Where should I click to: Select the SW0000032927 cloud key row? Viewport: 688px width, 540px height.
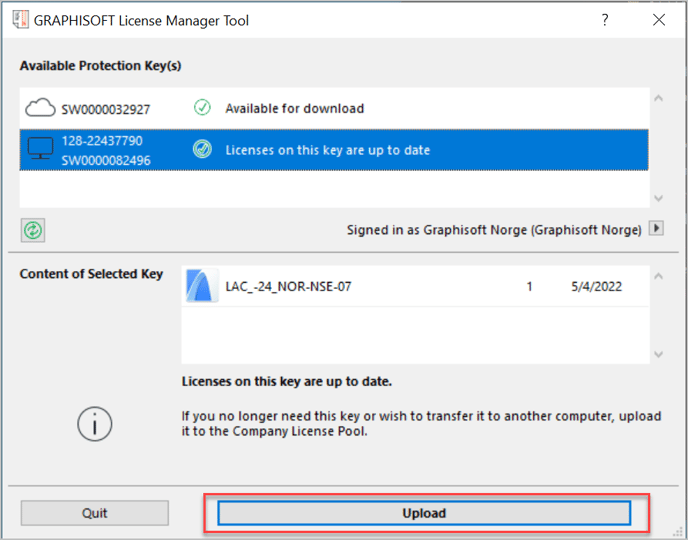334,108
